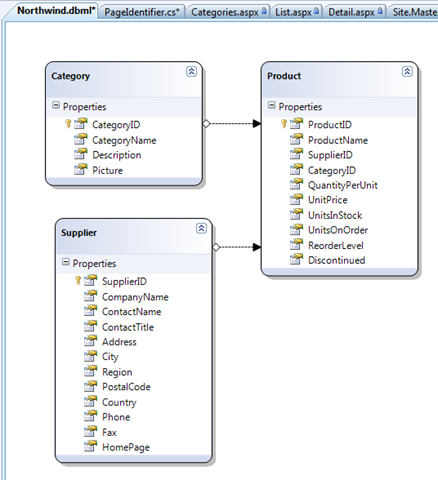Screen dimensions: 438x480
Task: Click the Picture property icon
Action: click(80, 170)
